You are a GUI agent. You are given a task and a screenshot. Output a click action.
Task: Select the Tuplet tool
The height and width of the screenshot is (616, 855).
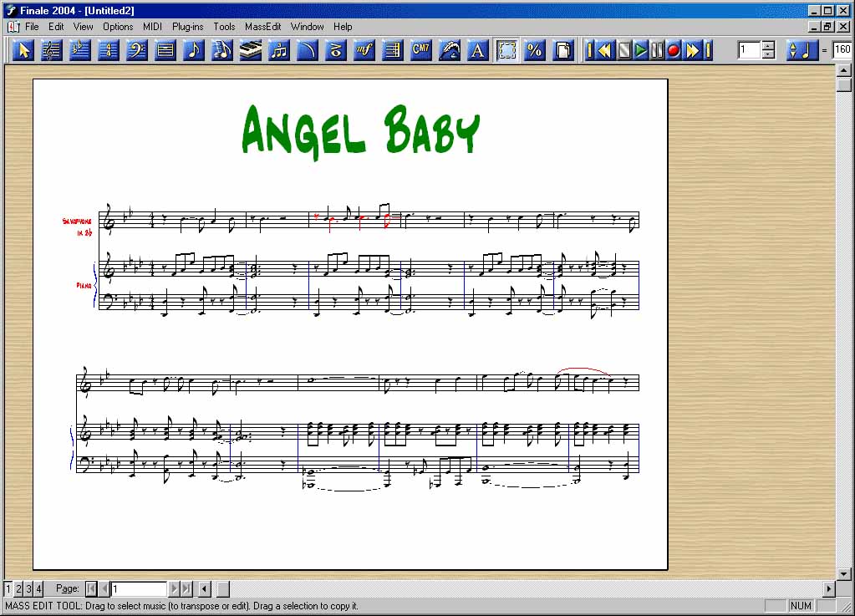click(278, 50)
